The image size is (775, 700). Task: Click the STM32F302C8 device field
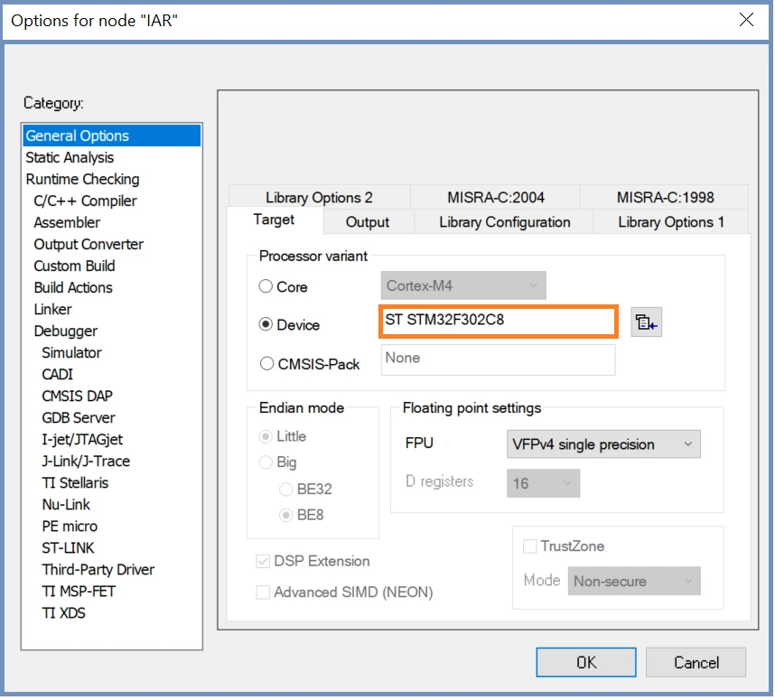tap(499, 322)
